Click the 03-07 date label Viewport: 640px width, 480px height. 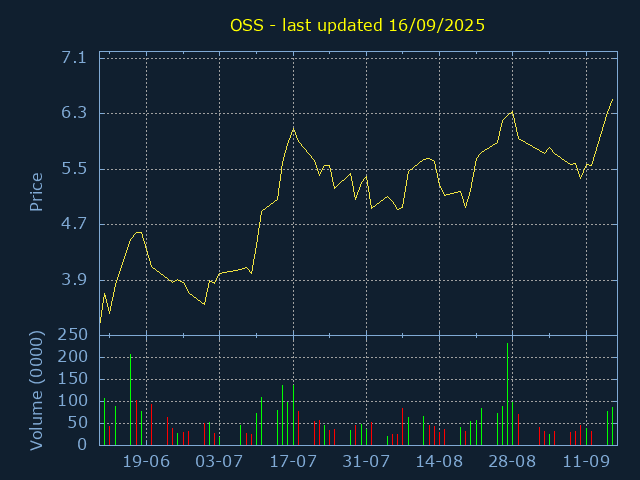click(x=219, y=462)
